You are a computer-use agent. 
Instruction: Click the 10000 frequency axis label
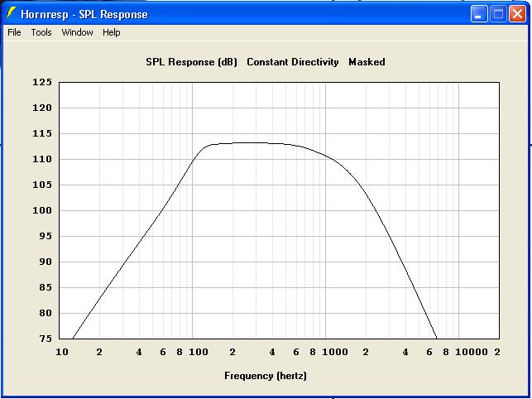[472, 352]
